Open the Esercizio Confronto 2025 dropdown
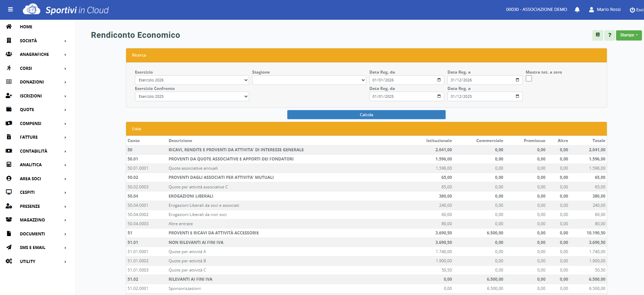This screenshot has height=295, width=644. [192, 96]
